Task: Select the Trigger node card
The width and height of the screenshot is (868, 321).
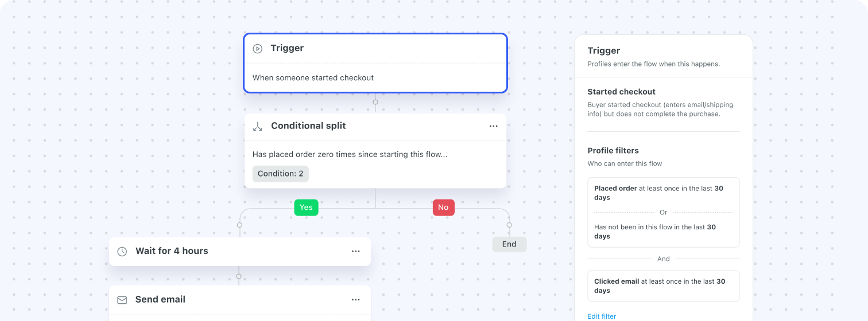Action: (375, 63)
